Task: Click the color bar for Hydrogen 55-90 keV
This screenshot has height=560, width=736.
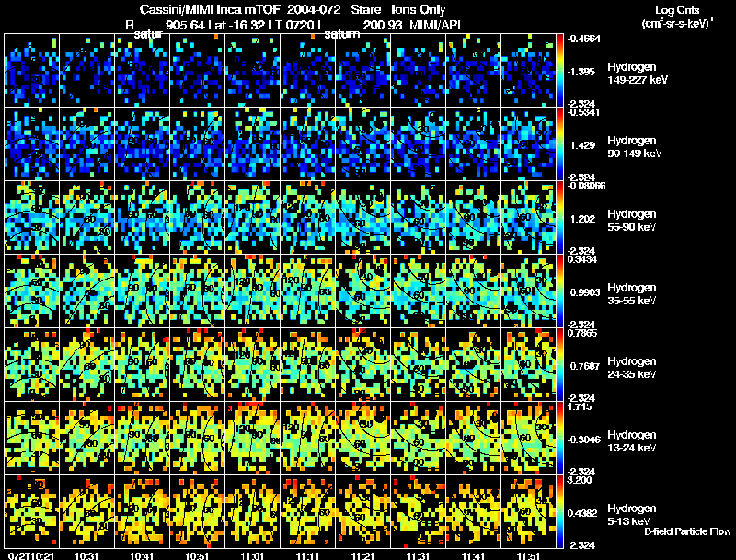Action: pyautogui.click(x=559, y=217)
